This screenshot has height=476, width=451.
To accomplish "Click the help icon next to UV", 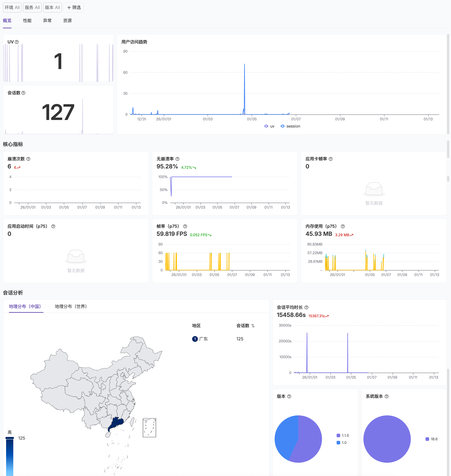I will (x=17, y=42).
